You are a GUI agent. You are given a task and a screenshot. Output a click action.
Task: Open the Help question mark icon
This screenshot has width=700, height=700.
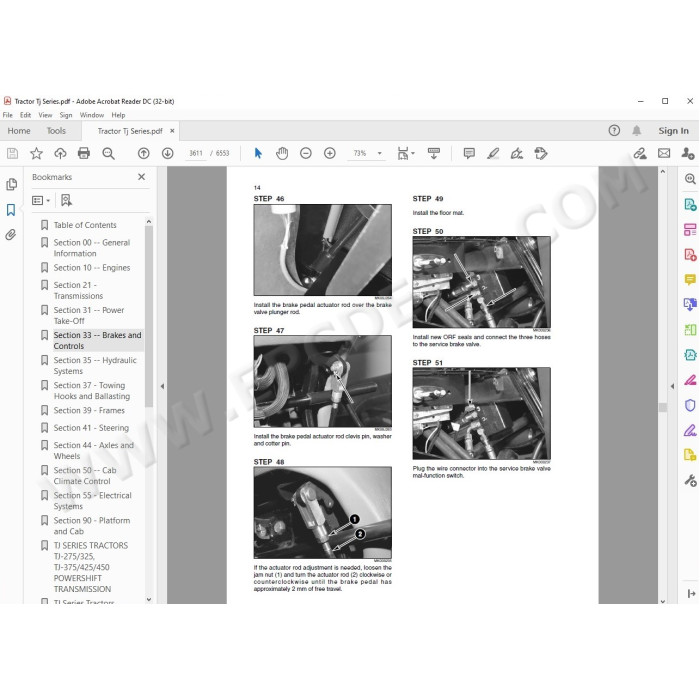pyautogui.click(x=614, y=130)
